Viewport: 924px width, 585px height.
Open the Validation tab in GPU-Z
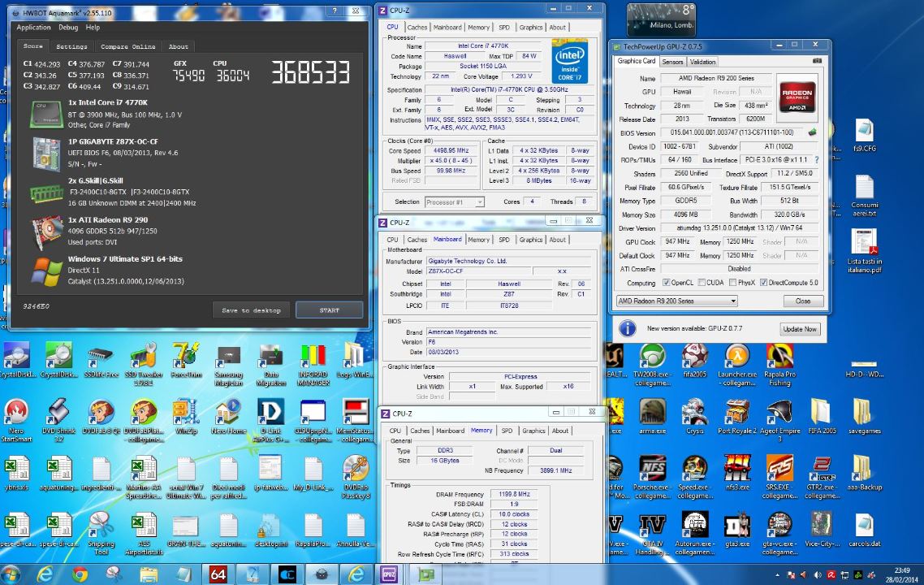click(x=702, y=62)
